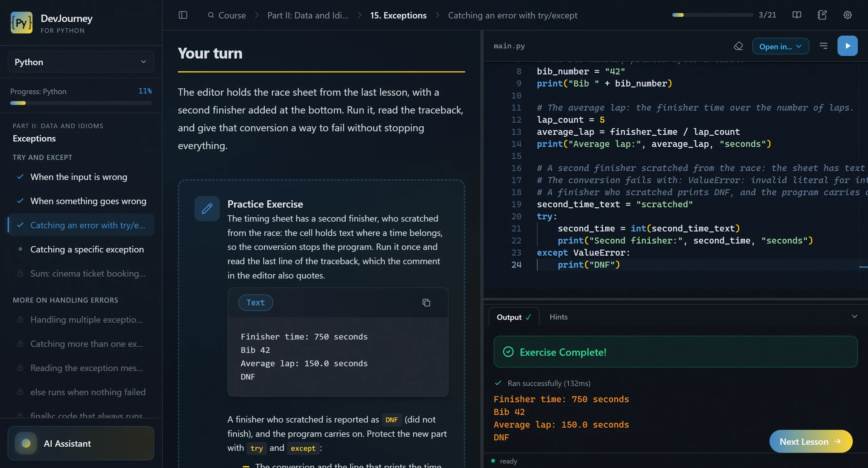The width and height of the screenshot is (868, 468).
Task: Open the notes edit icon in header
Action: pos(822,15)
